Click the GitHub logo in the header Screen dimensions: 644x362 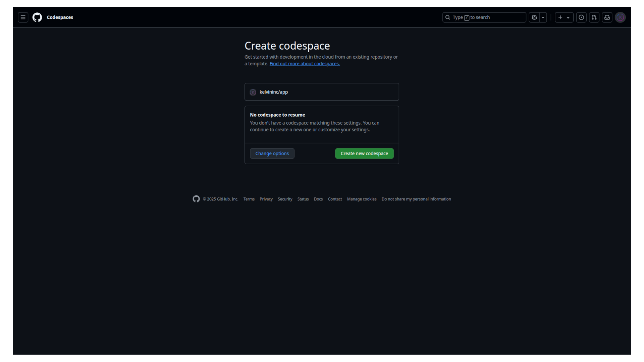tap(37, 17)
